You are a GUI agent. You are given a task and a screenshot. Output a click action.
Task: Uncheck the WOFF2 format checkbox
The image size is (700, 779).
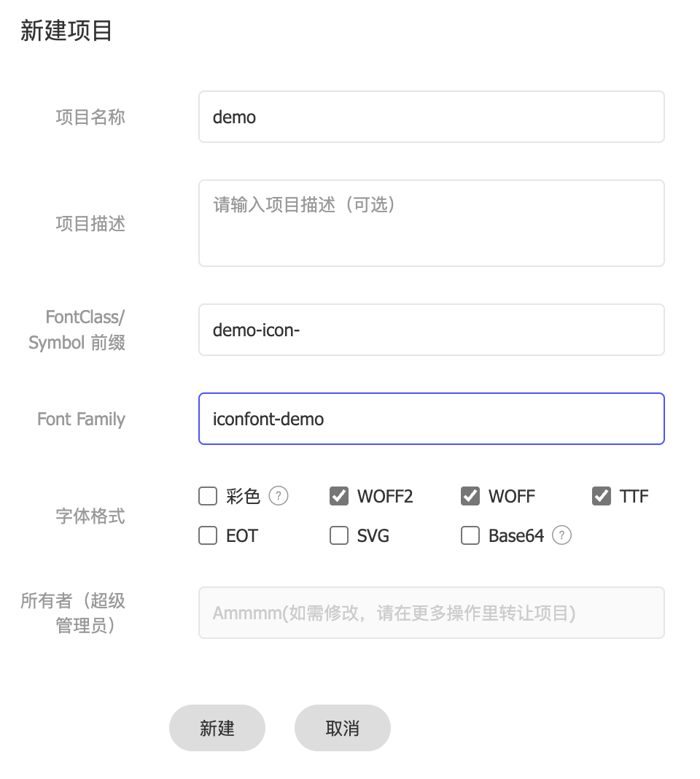pos(339,497)
